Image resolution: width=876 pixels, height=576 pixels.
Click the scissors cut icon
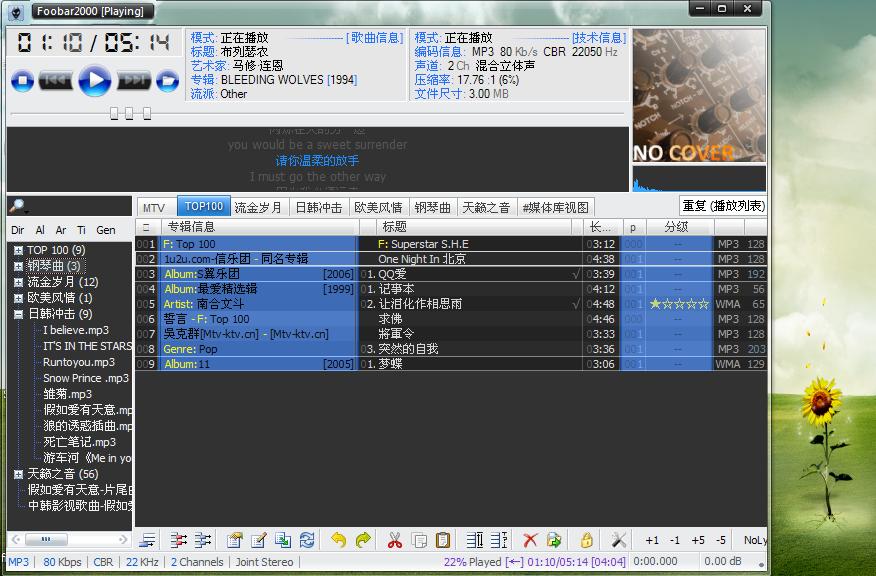[394, 540]
